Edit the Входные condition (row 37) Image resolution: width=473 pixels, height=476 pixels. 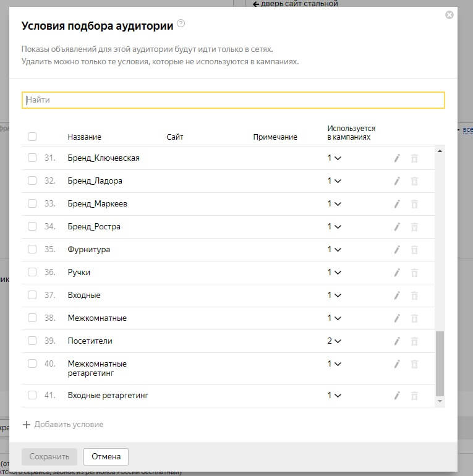coord(397,295)
